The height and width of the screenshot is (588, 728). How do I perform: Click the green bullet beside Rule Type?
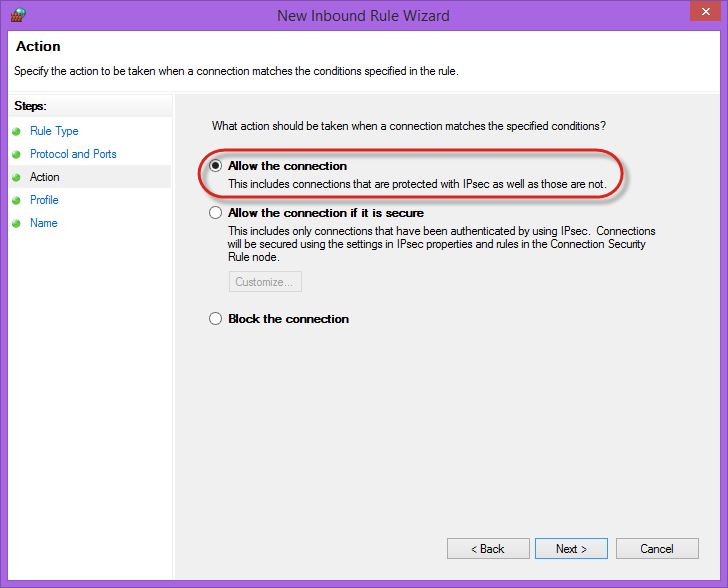16,131
